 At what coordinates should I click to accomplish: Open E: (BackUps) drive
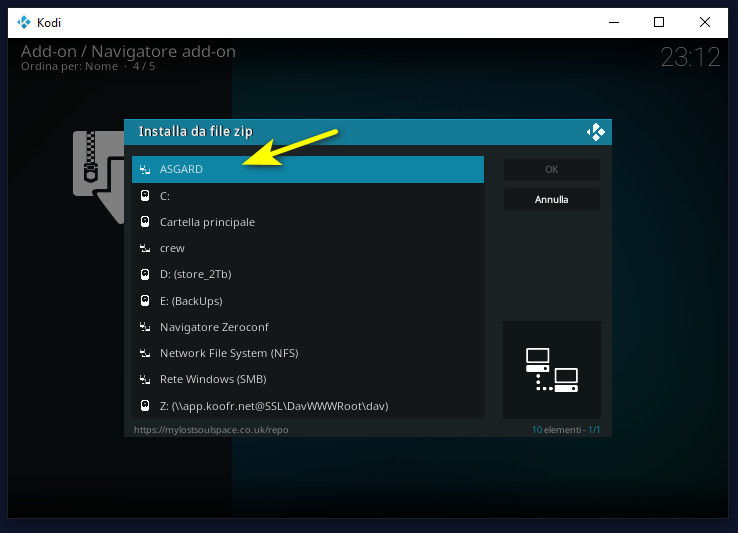(308, 300)
